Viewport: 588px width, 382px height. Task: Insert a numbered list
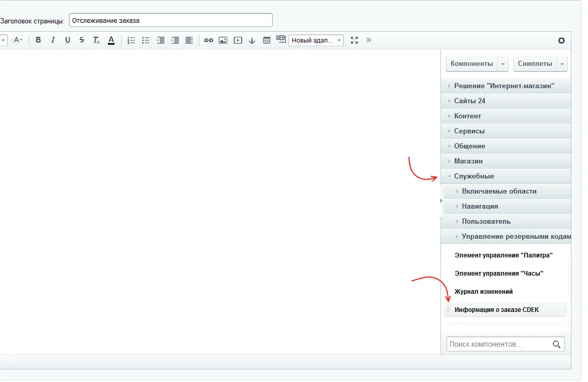131,40
